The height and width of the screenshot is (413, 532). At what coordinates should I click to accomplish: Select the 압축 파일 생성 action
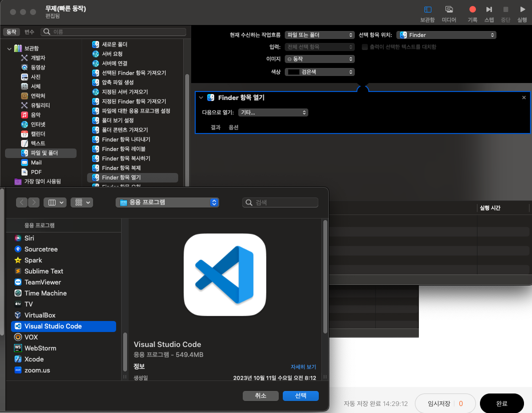tap(118, 82)
